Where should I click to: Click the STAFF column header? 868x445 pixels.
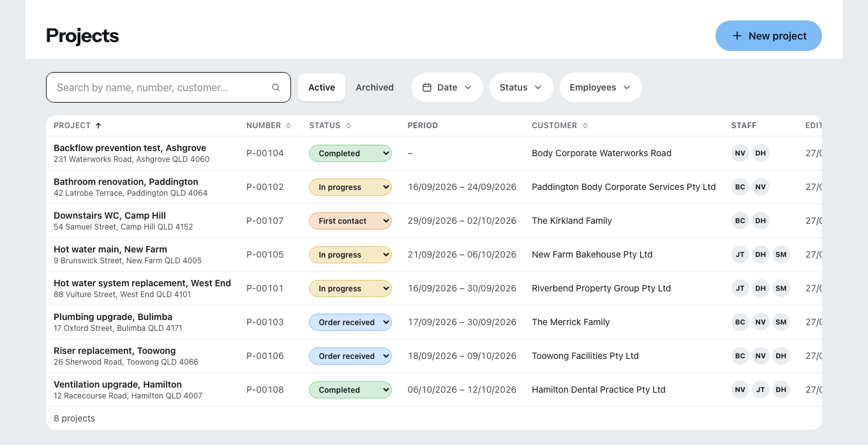click(x=744, y=126)
